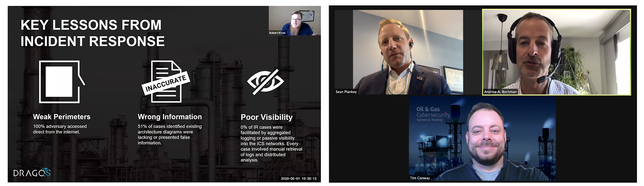Screen dimensions: 644x186
Task: Click the Andrew A. Bochman name label
Action: click(501, 92)
